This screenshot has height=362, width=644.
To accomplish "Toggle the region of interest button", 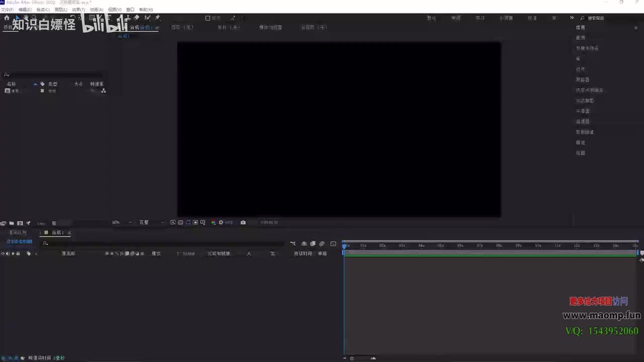I will 195,222.
